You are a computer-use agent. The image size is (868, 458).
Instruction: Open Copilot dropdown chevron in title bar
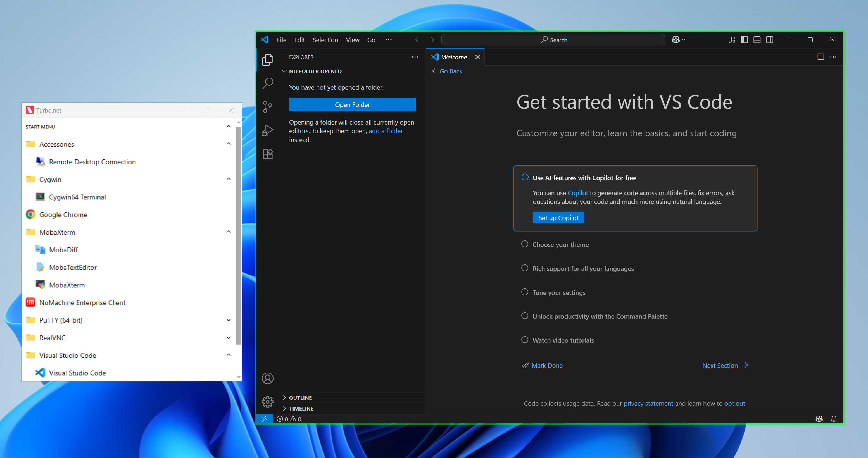coord(684,40)
